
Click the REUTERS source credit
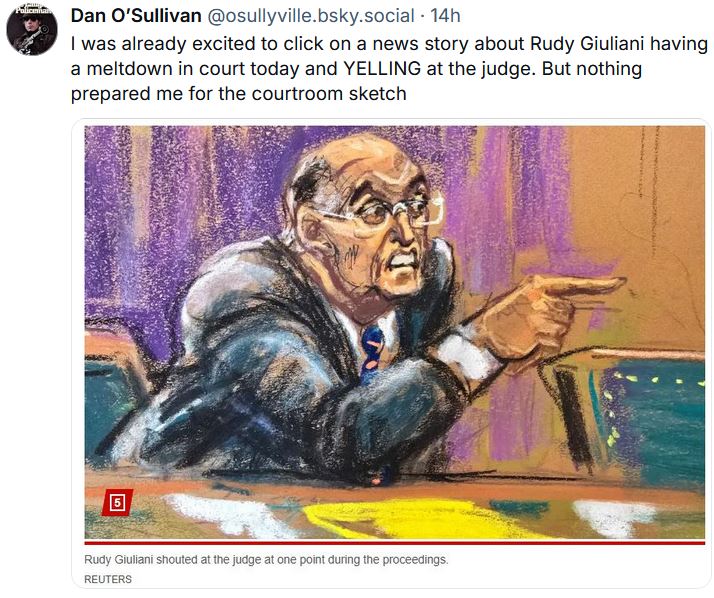click(x=108, y=579)
